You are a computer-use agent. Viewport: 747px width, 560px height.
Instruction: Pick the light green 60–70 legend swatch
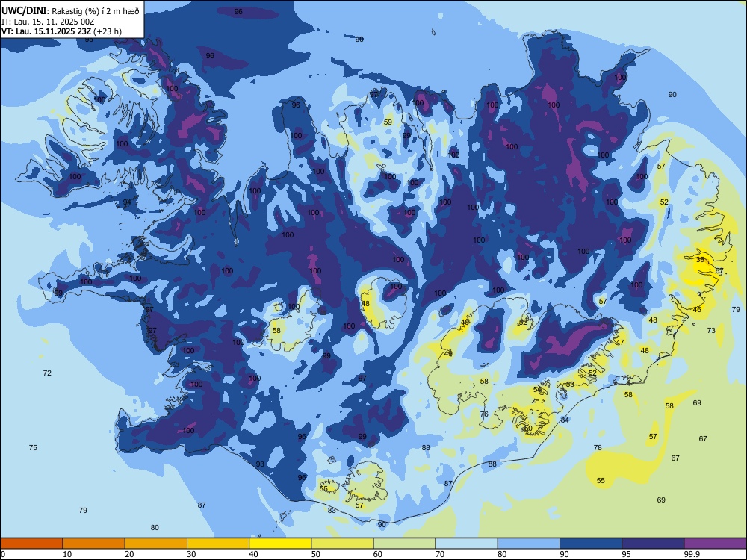[404, 544]
